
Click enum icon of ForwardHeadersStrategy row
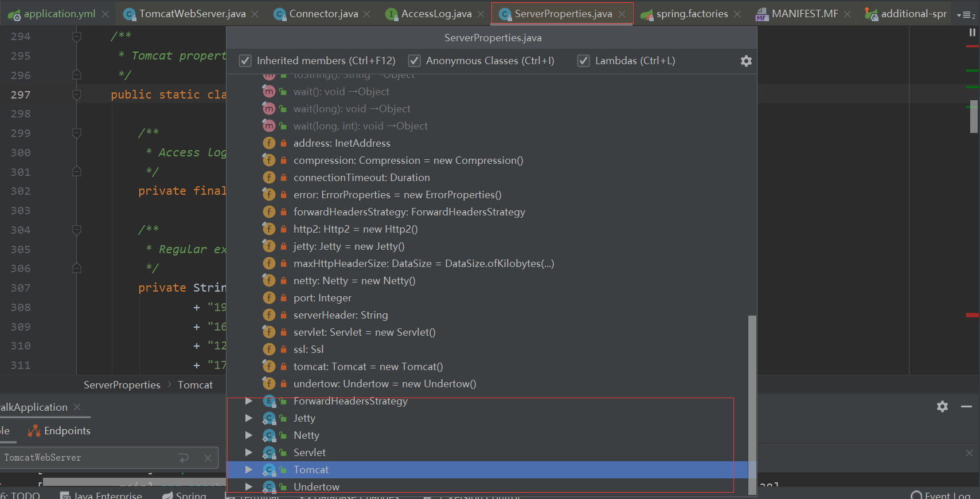coord(269,401)
